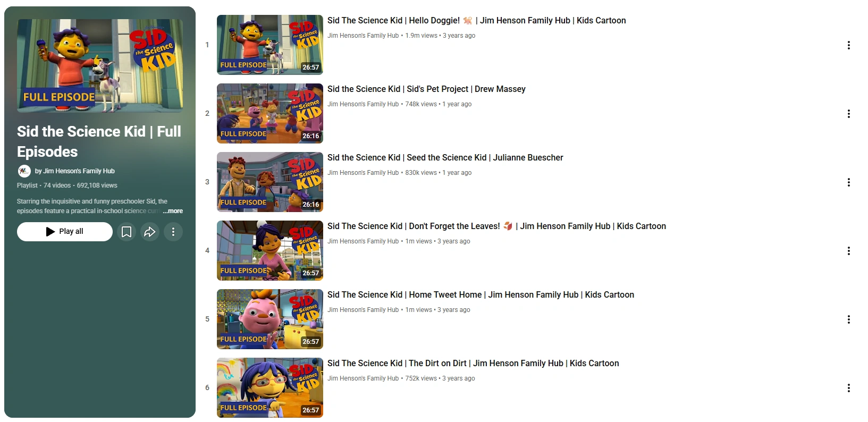Open the Don't Forget the Leaves! video title

pyautogui.click(x=496, y=226)
